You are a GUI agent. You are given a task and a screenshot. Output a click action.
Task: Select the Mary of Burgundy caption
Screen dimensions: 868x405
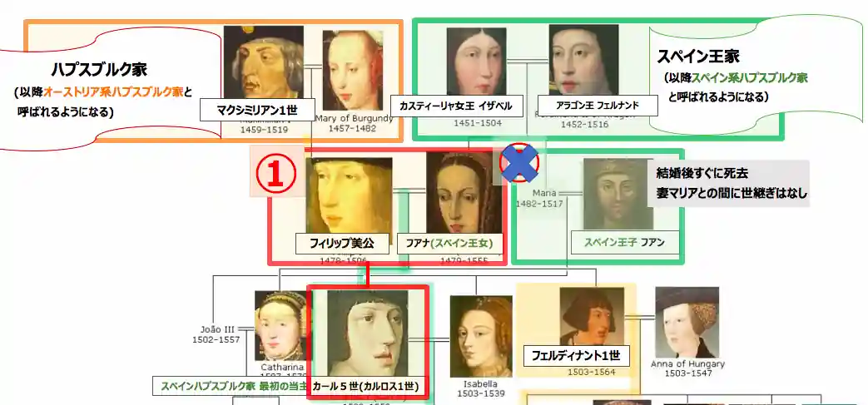(x=355, y=118)
